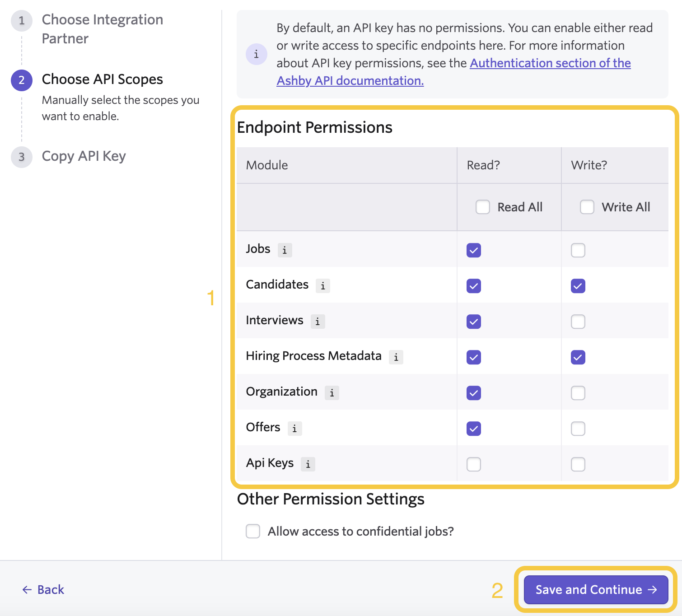Disable write access for Candidates
The width and height of the screenshot is (682, 616).
[x=578, y=285]
